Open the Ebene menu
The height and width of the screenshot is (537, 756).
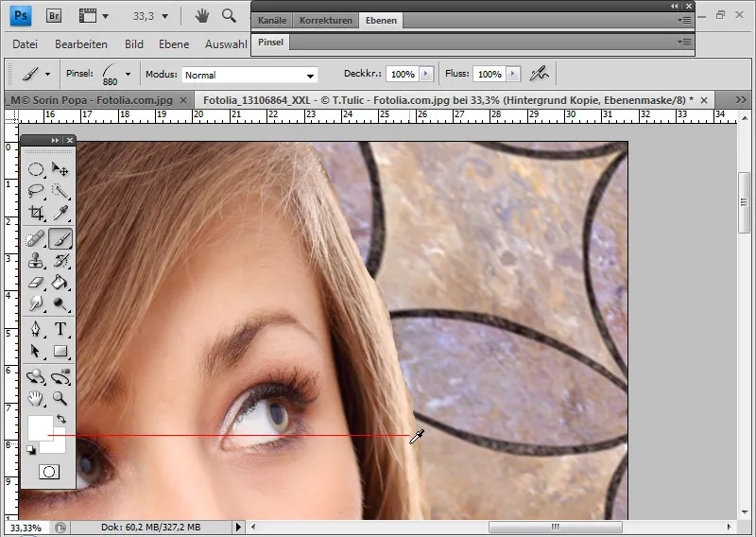[174, 44]
